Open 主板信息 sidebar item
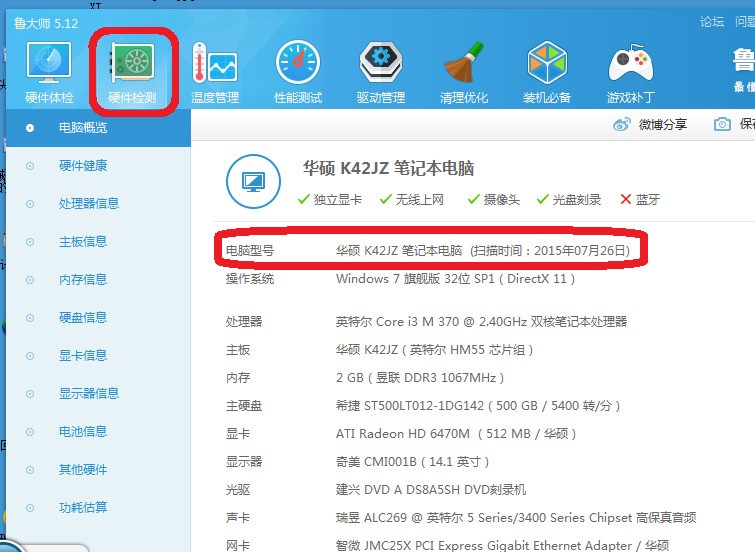 [98, 241]
